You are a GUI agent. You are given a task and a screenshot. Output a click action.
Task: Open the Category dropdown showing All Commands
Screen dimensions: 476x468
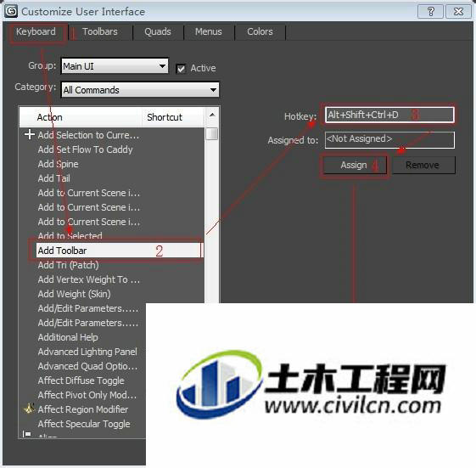pyautogui.click(x=140, y=90)
